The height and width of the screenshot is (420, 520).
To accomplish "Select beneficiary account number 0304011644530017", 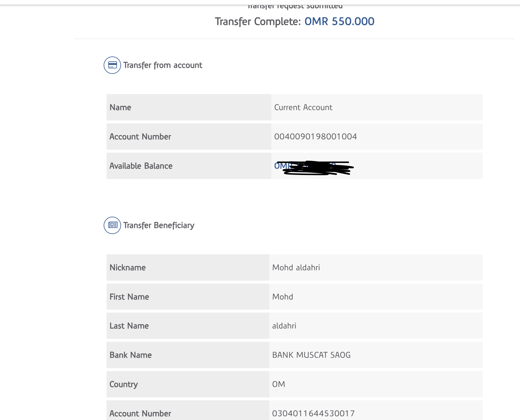I will 313,413.
